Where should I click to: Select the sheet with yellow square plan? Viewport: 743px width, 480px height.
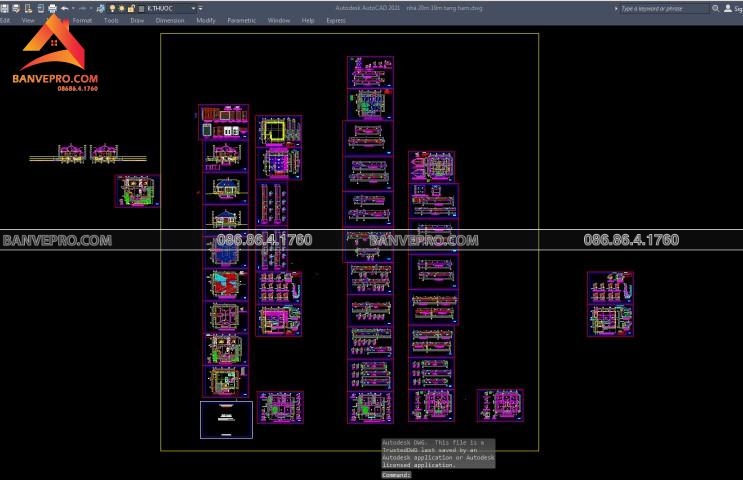pyautogui.click(x=279, y=131)
